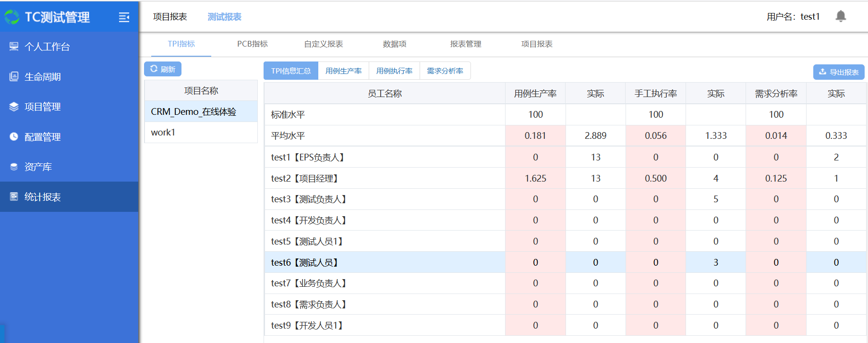
Task: Switch to the 自定义报表 tab
Action: pos(323,44)
